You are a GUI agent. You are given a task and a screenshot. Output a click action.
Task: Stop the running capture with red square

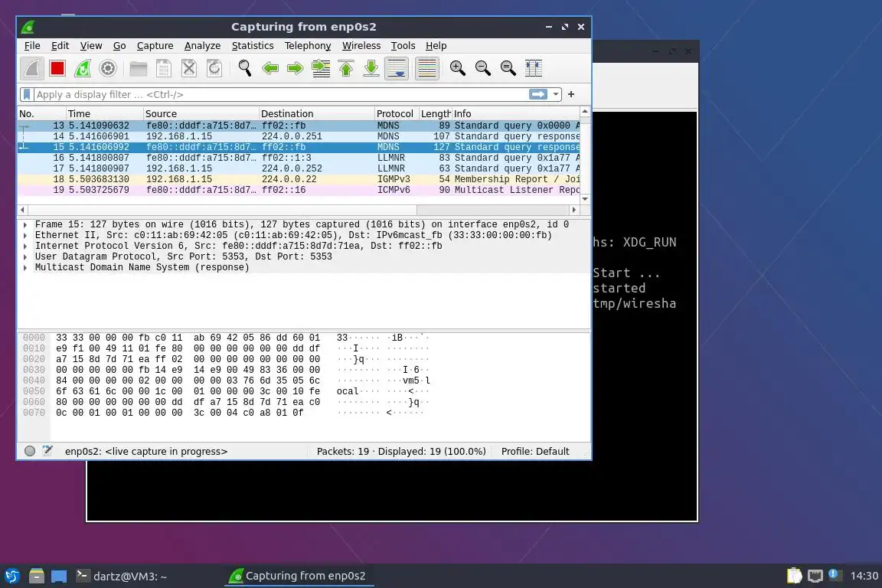pos(57,69)
